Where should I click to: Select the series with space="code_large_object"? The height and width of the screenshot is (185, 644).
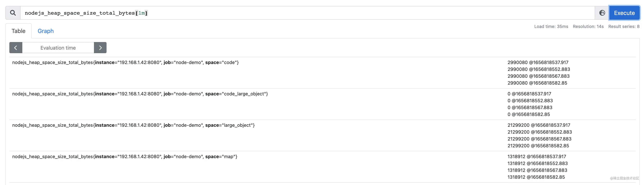click(140, 94)
